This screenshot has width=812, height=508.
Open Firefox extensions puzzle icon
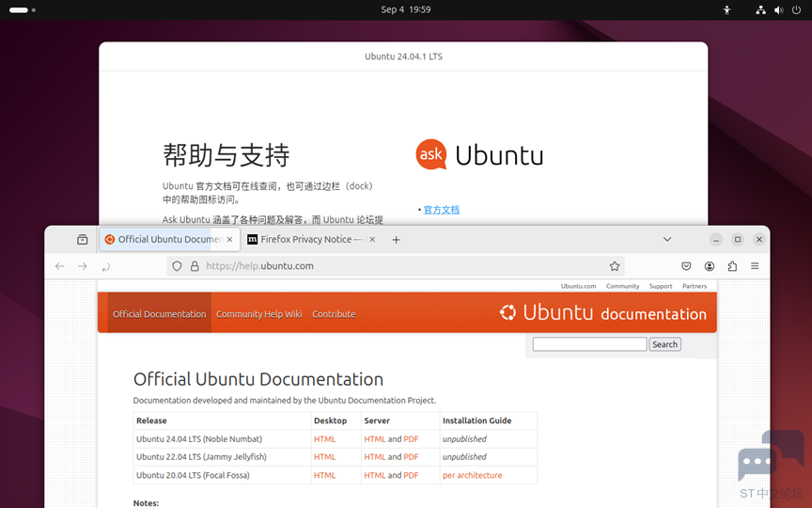pos(732,266)
